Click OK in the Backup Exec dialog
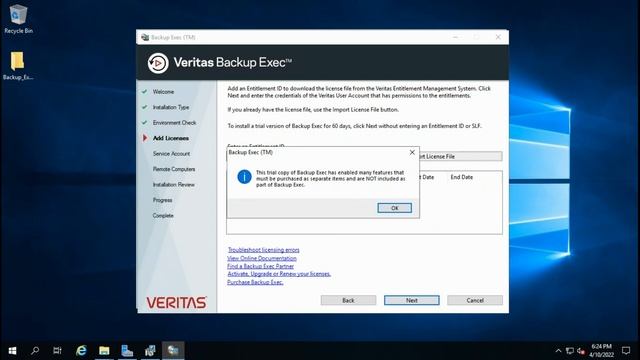This screenshot has width=640, height=360. tap(394, 208)
